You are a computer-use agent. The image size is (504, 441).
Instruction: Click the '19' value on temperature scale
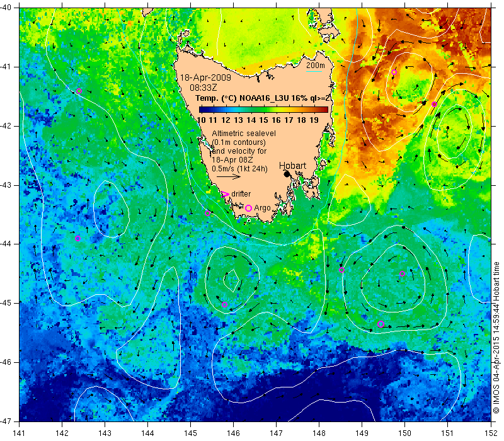(x=314, y=120)
